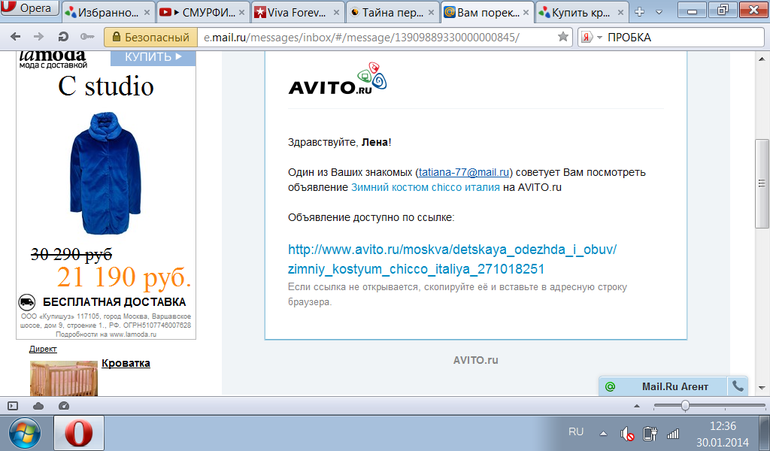This screenshot has height=451, width=770.
Task: Click the AVITO.ru footer text
Action: click(x=475, y=360)
